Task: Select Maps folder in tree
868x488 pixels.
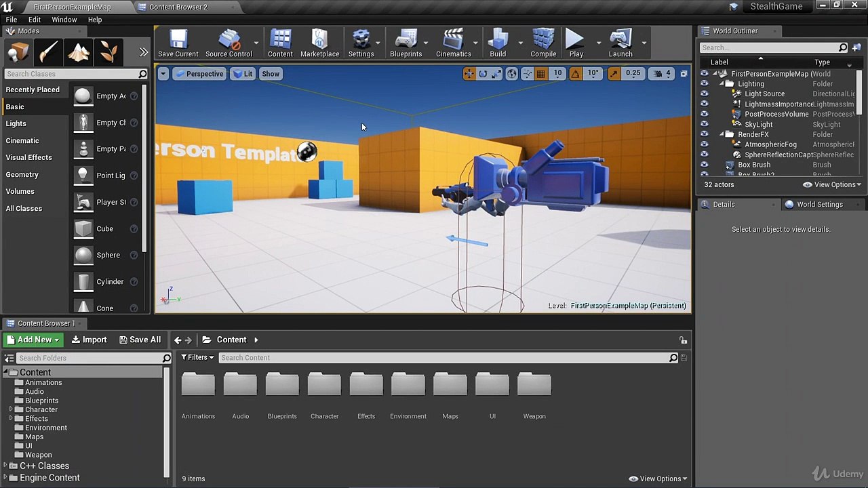Action: pyautogui.click(x=34, y=436)
